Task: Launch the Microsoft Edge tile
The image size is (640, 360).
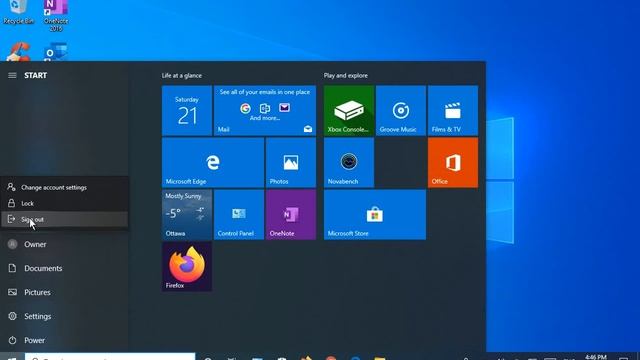Action: coord(213,162)
